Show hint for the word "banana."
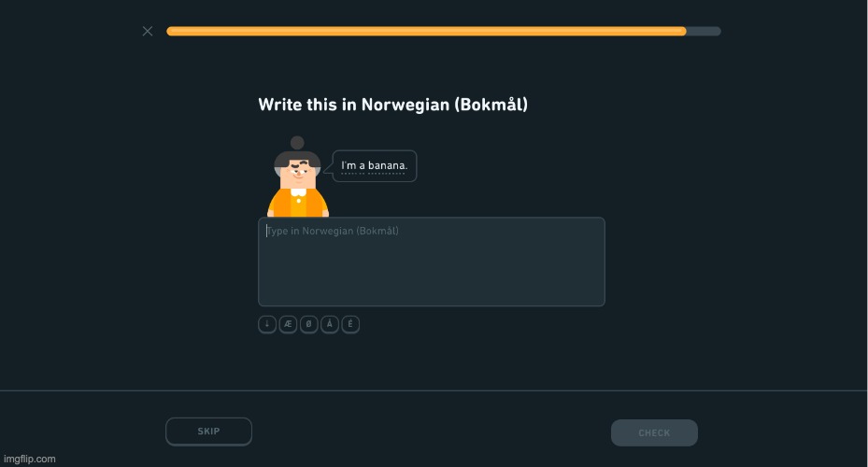The height and width of the screenshot is (467, 868). 388,165
